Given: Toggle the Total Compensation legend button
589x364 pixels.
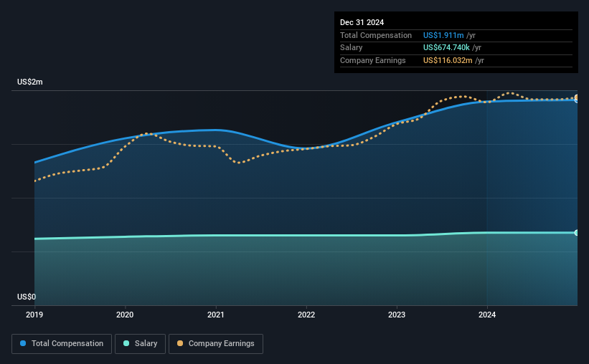Looking at the screenshot, I should pos(62,344).
